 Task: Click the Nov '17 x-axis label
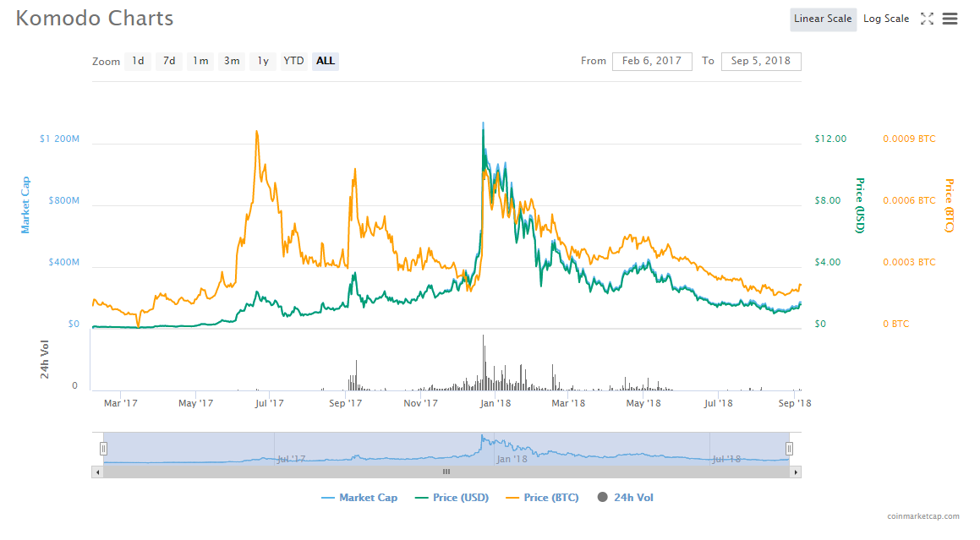(420, 404)
